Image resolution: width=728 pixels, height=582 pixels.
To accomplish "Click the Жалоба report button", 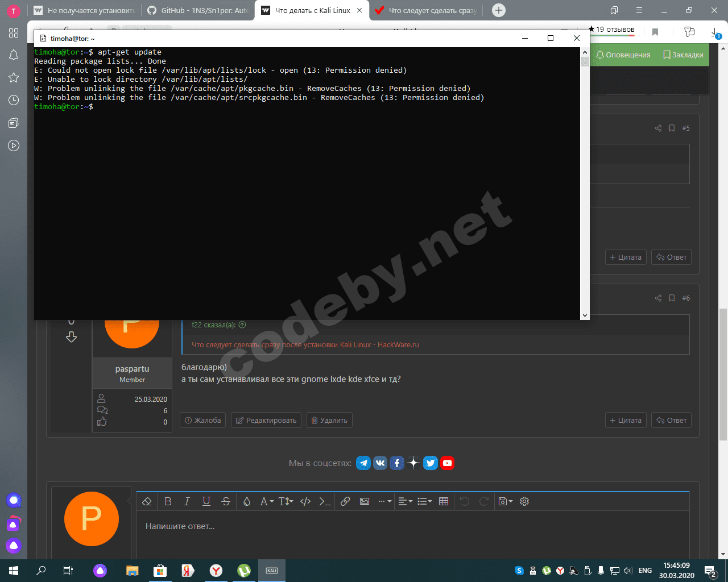I will click(x=203, y=421).
